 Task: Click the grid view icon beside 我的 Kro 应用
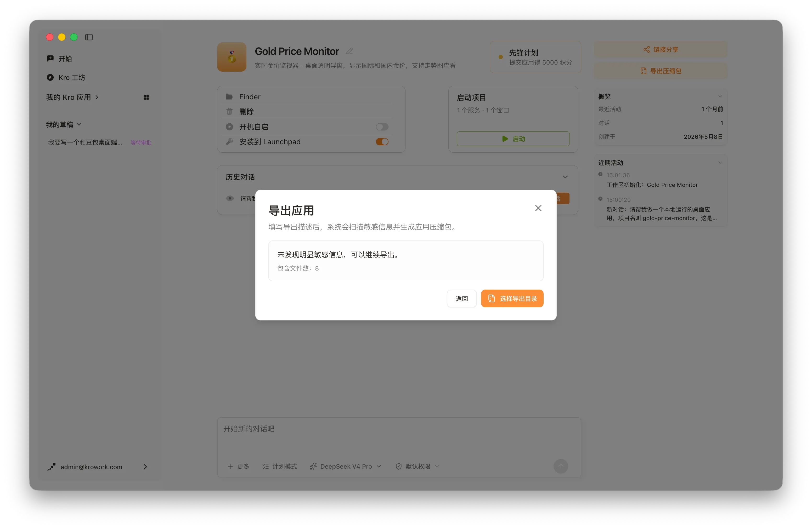point(146,97)
